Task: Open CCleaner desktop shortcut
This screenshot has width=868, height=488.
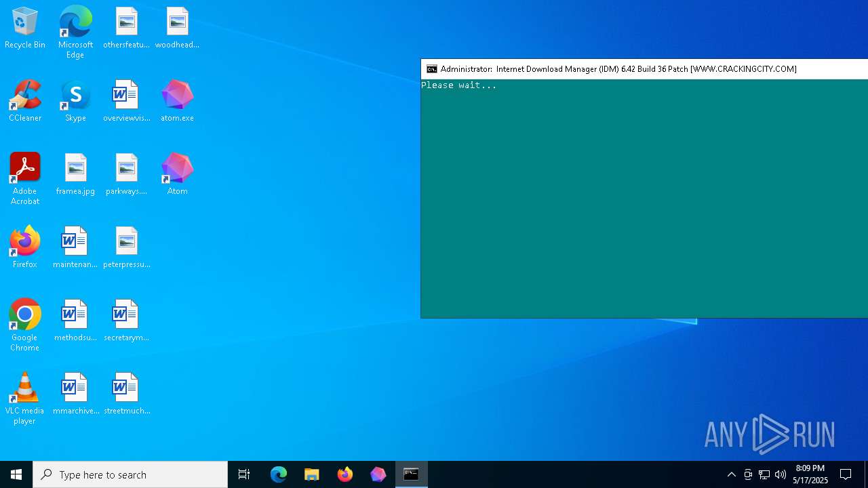Action: (x=25, y=102)
